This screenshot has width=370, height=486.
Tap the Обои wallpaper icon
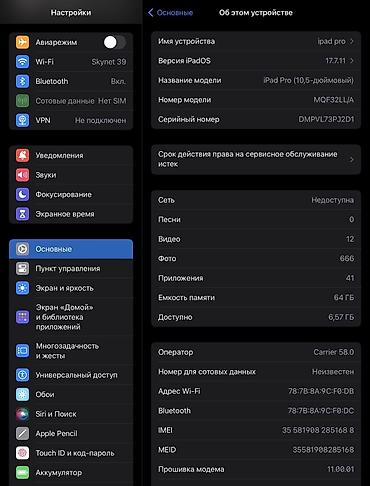(22, 394)
